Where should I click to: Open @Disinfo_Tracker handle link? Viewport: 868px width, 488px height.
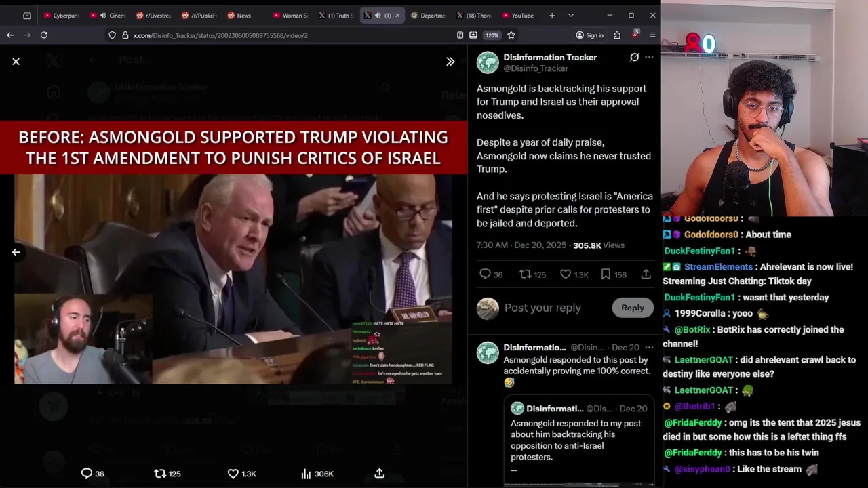pyautogui.click(x=536, y=68)
